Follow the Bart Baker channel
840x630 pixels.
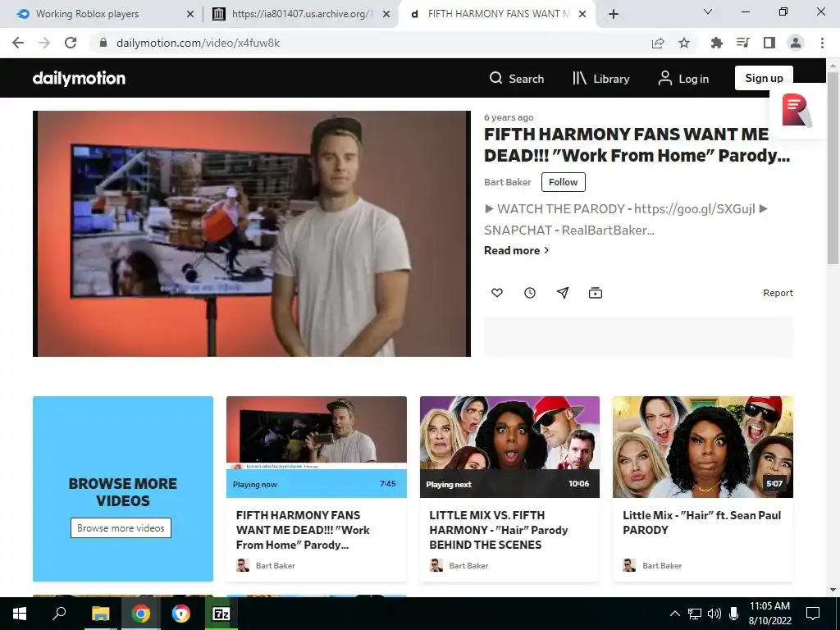click(x=563, y=182)
